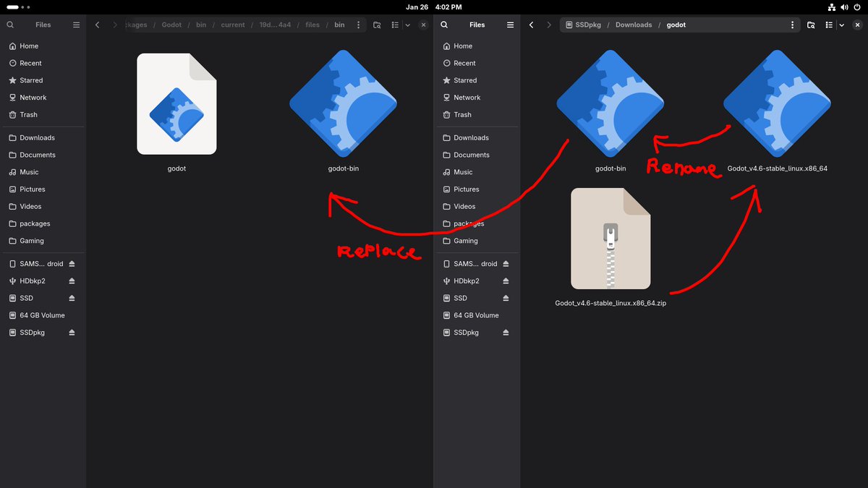Go back in the right Files window

(532, 25)
